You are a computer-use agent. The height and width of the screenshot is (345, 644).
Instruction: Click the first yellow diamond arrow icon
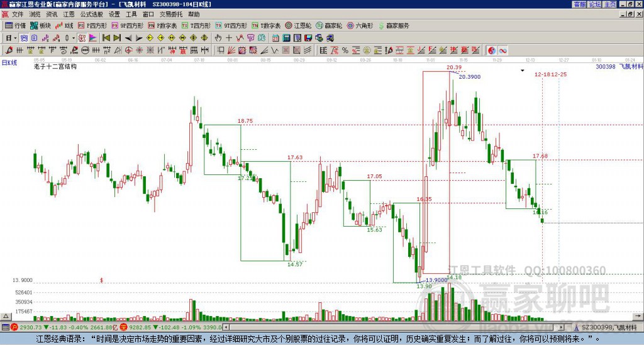click(x=150, y=38)
